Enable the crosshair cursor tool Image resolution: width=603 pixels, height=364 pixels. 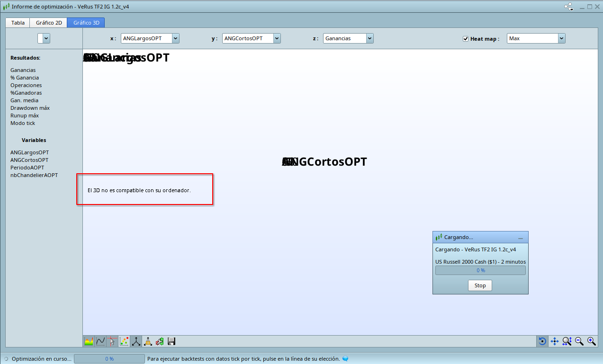112,341
